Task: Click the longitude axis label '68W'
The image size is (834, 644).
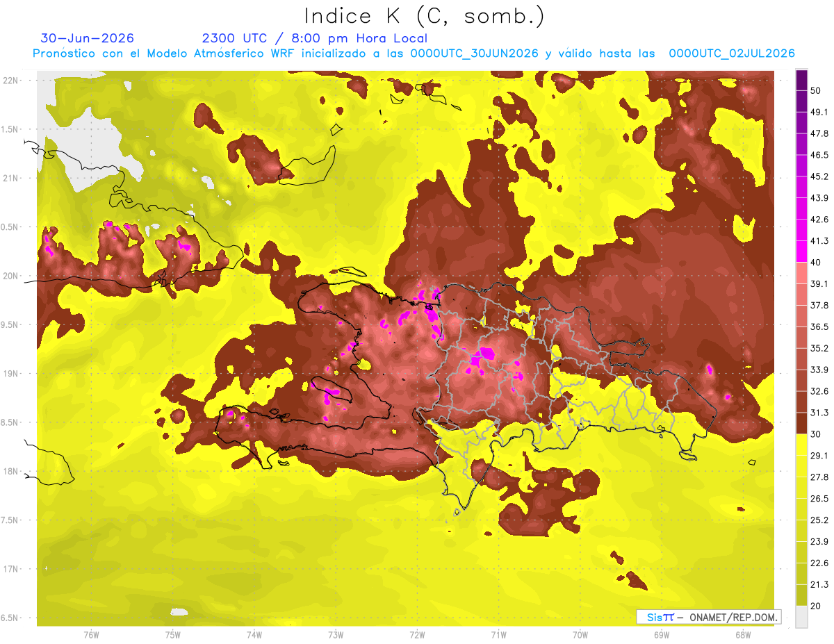Action: pos(743,635)
